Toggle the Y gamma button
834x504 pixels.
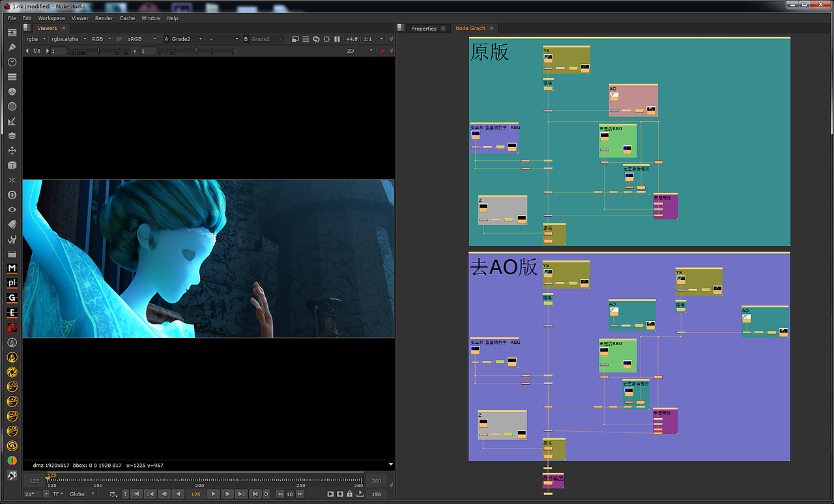135,51
